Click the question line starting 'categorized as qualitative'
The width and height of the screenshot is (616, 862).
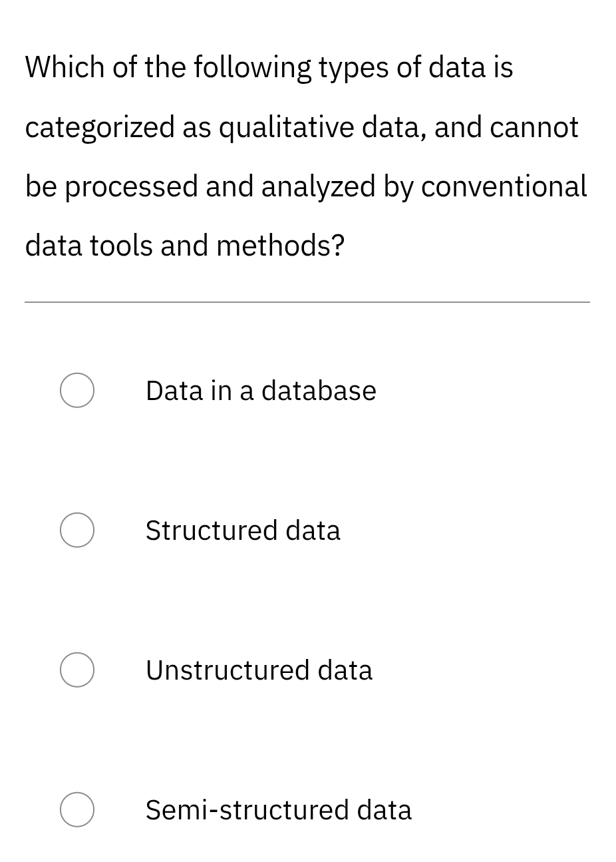pyautogui.click(x=301, y=127)
